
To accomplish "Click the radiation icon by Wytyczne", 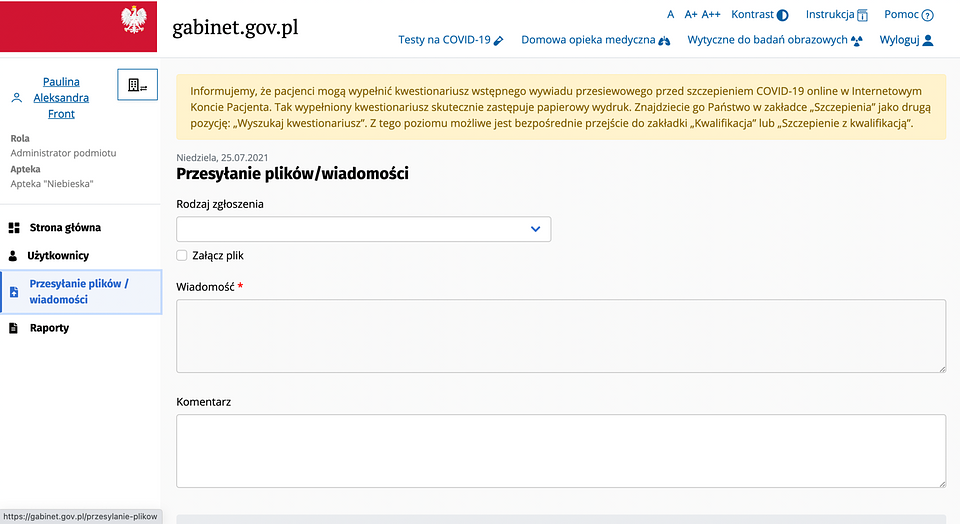I will pos(857,40).
